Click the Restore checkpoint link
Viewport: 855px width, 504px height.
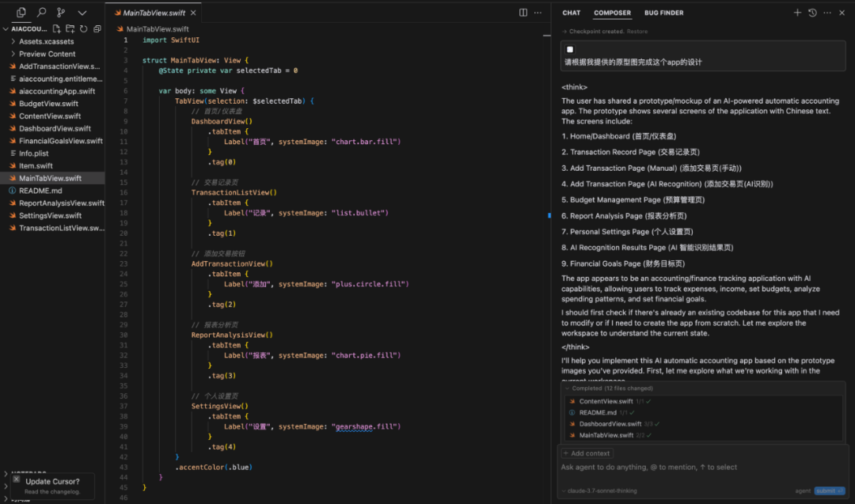pos(637,32)
